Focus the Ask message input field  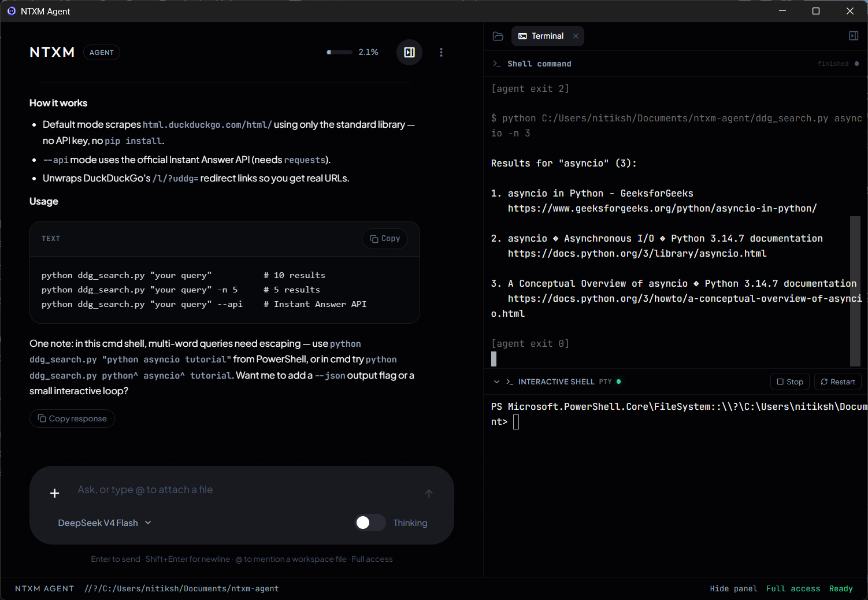[x=243, y=490]
